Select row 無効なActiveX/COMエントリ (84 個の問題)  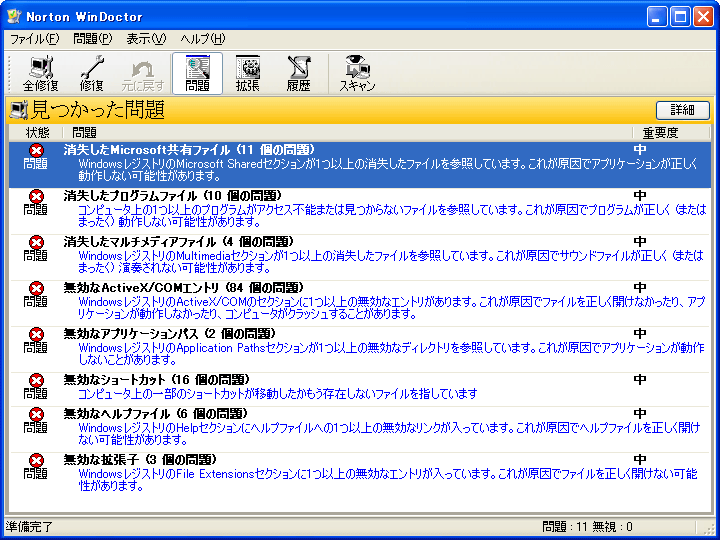click(360, 303)
